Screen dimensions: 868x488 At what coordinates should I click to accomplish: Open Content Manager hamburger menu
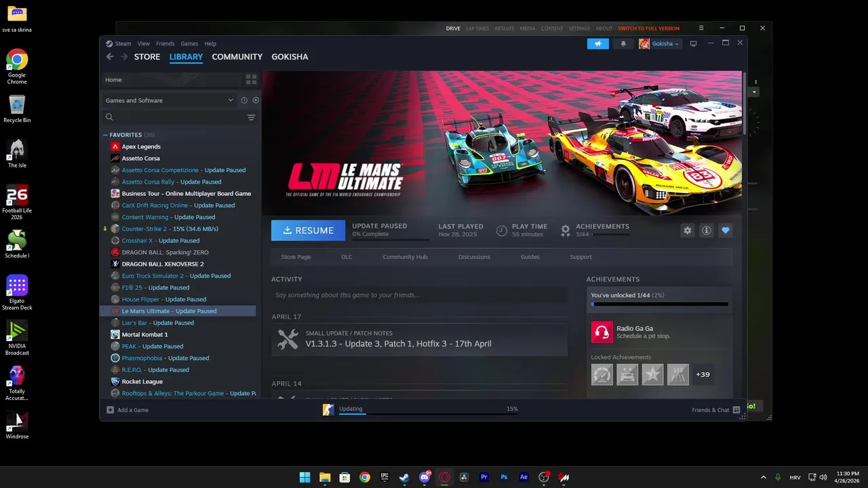coord(701,28)
